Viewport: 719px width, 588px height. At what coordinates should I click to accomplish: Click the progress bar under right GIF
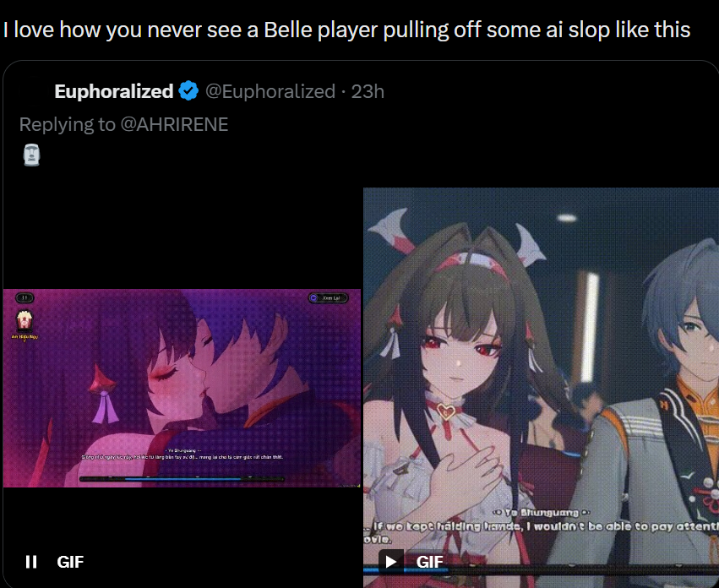pyautogui.click(x=541, y=570)
